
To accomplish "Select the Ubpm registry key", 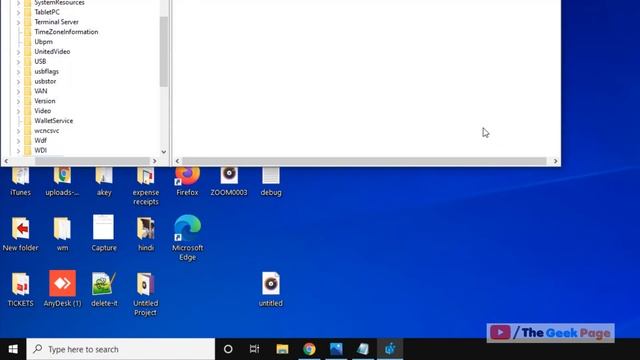I will pyautogui.click(x=43, y=42).
